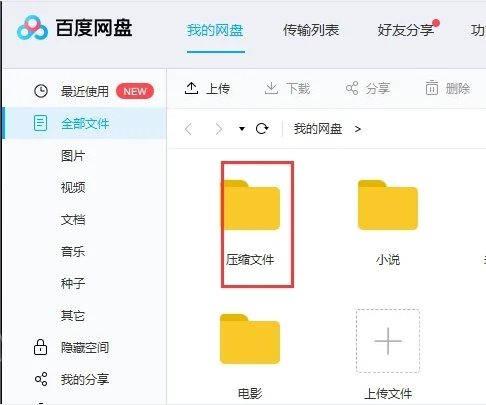Click the 百度网盘 title text

click(94, 28)
